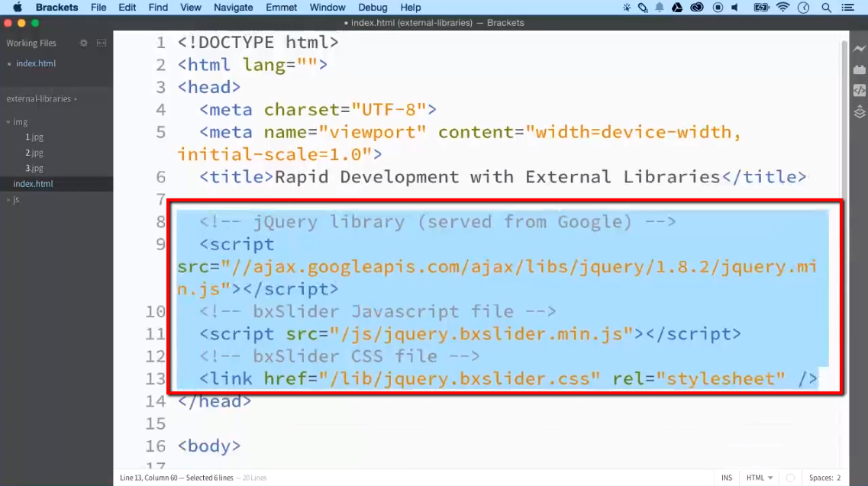Click the charset="UTF-8" meta line

318,110
